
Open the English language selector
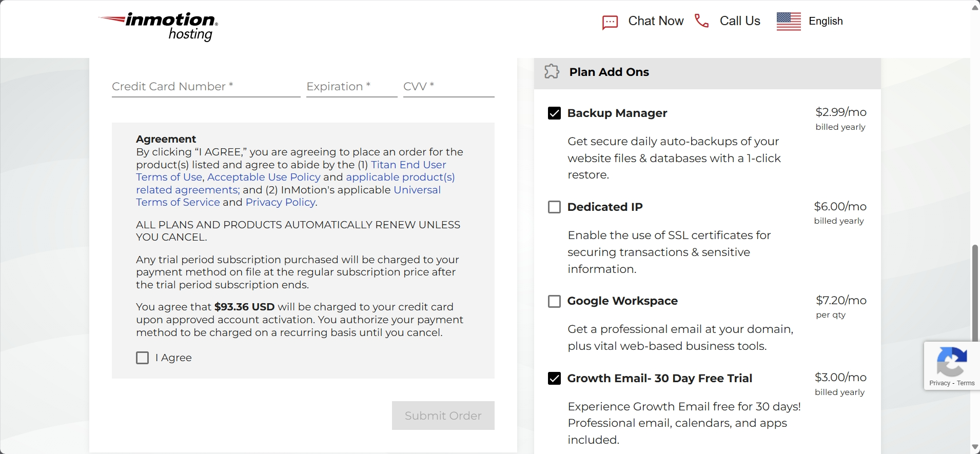pyautogui.click(x=826, y=21)
